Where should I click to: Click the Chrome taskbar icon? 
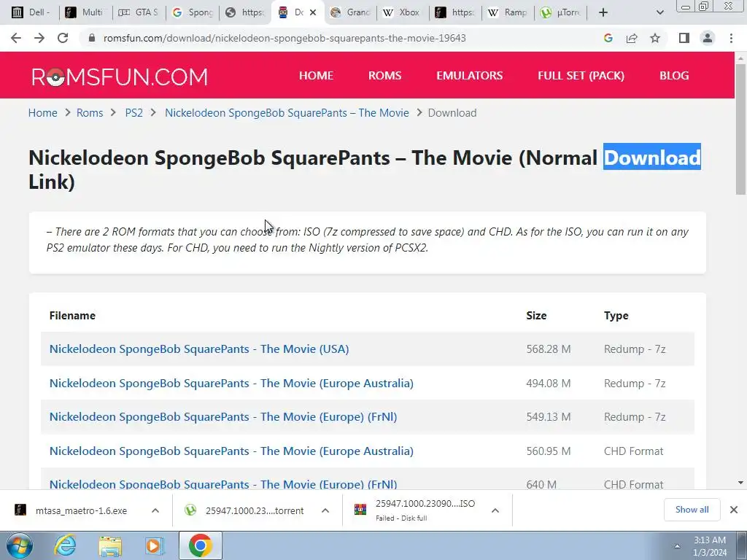coord(200,545)
